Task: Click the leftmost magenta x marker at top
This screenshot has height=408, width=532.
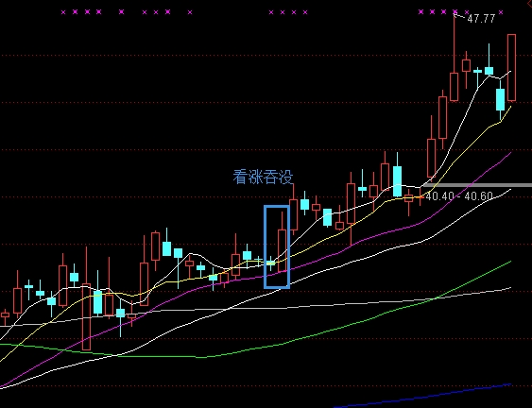Action: [x=63, y=12]
